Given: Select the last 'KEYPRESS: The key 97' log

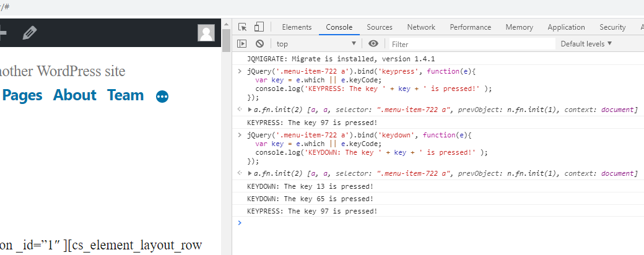Looking at the screenshot, I should click(x=311, y=211).
